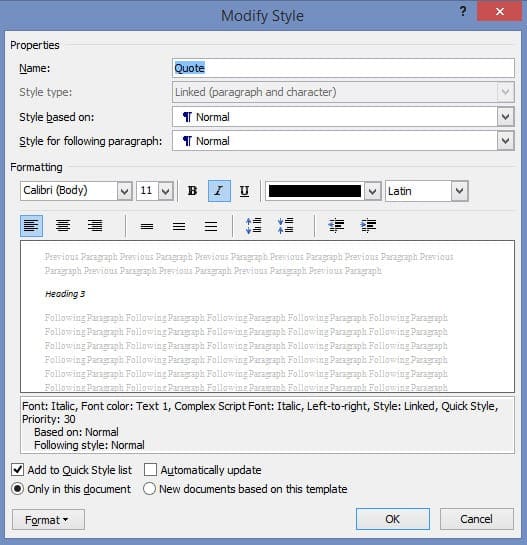Center align the text
The height and width of the screenshot is (545, 527).
[x=63, y=226]
